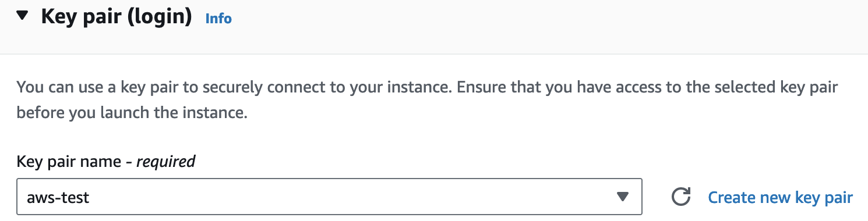
Task: Reload key pairs using icon before Create link
Action: 680,197
